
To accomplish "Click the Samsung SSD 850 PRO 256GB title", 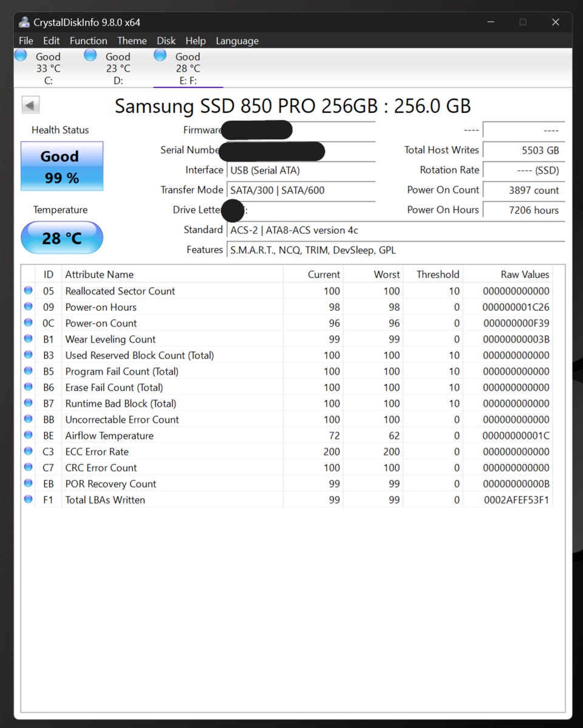I will pyautogui.click(x=293, y=106).
